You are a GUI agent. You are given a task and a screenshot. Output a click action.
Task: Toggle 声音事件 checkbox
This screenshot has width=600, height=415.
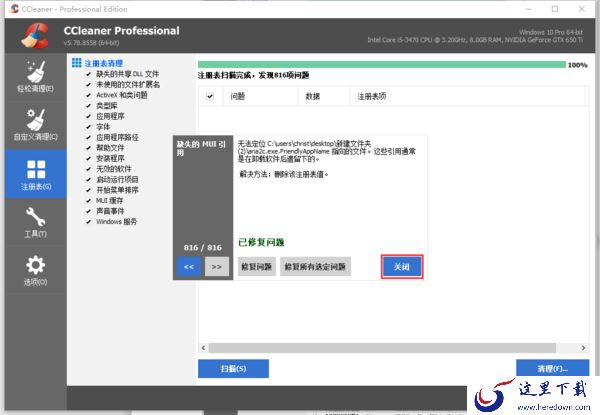pyautogui.click(x=88, y=211)
